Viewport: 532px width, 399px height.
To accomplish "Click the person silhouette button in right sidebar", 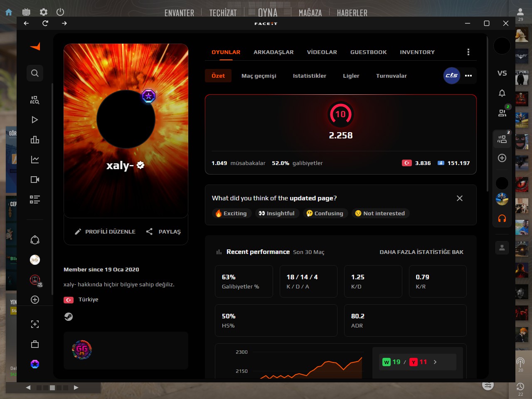I will click(x=502, y=248).
